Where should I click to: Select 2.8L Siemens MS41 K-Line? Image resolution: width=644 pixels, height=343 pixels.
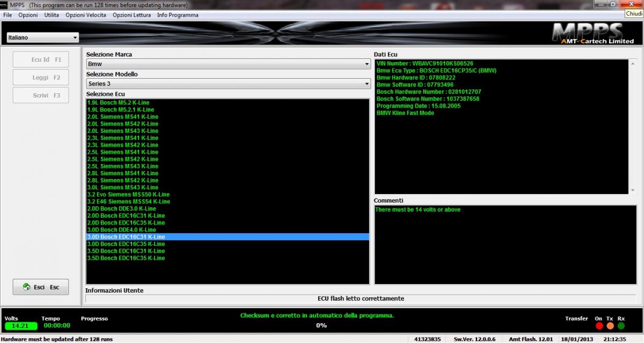click(228, 173)
